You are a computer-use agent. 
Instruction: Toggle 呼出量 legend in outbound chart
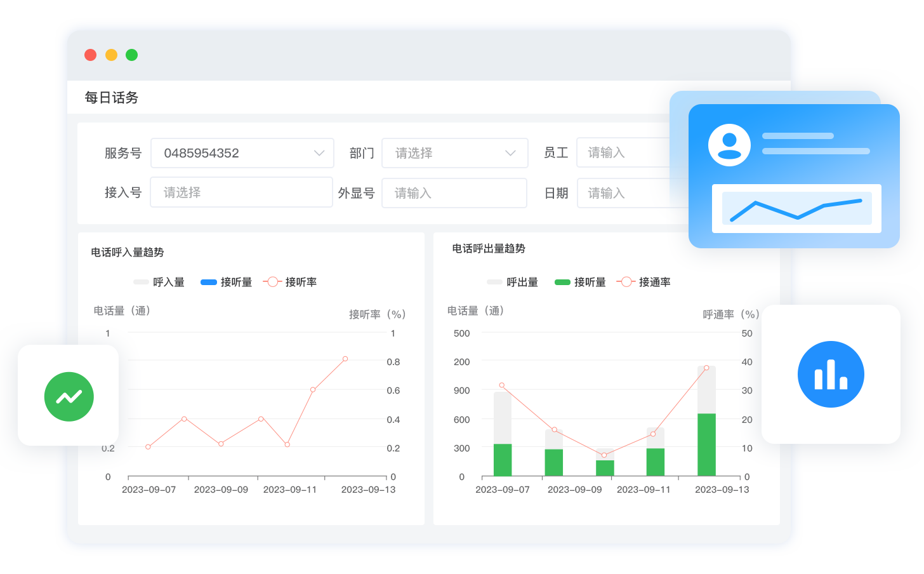[x=513, y=282]
